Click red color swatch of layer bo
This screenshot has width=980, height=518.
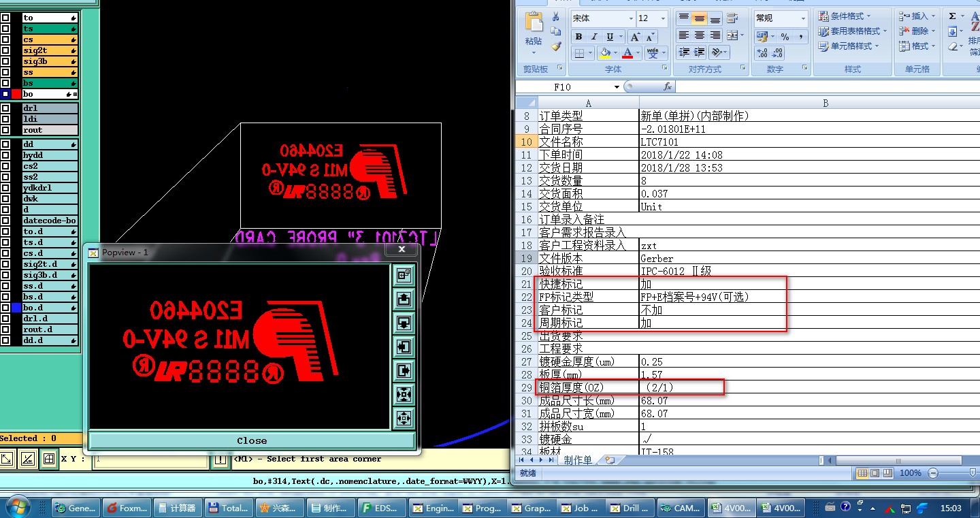click(x=16, y=94)
